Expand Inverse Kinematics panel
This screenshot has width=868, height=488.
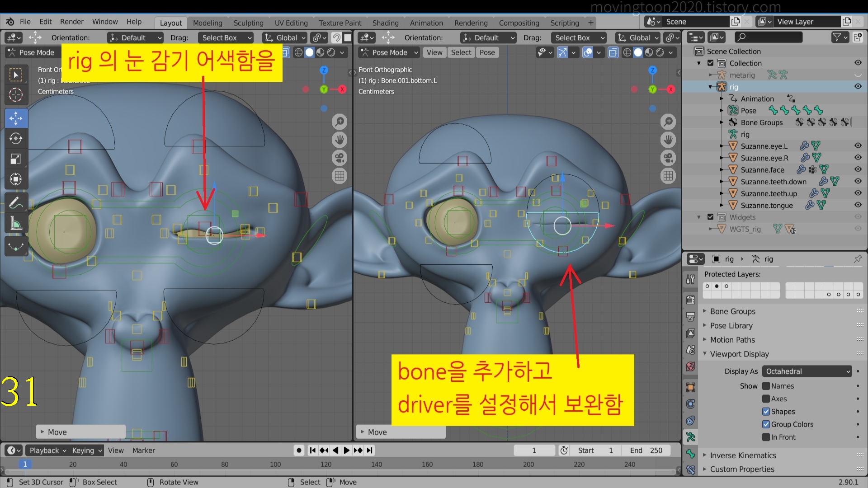pyautogui.click(x=743, y=455)
